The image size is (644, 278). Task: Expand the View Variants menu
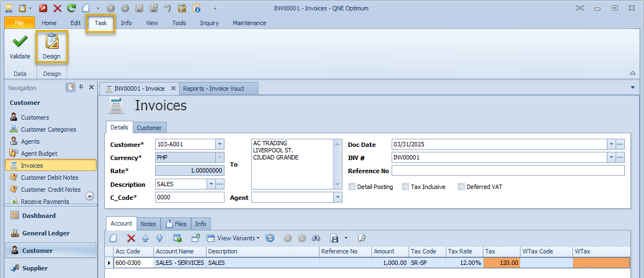tap(233, 238)
